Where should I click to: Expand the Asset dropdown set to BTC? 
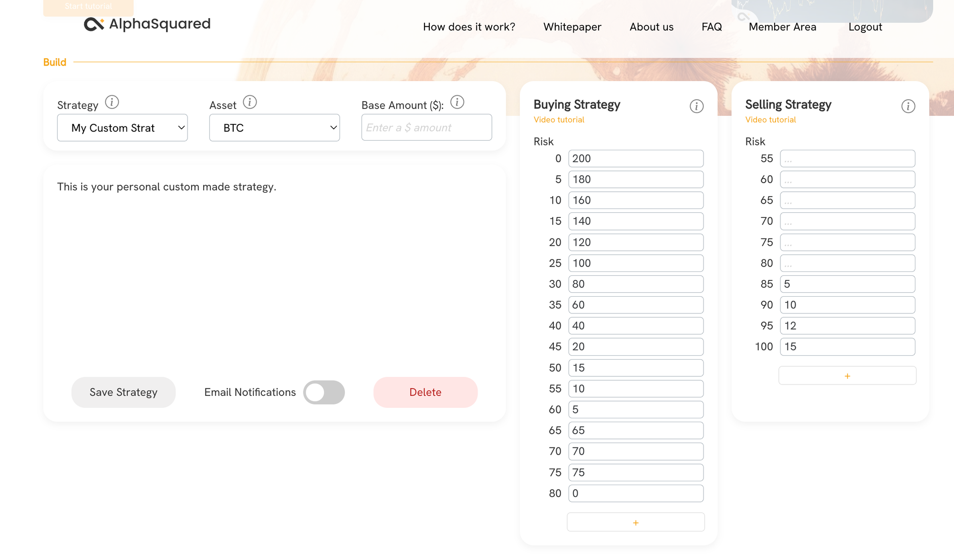[x=274, y=128]
